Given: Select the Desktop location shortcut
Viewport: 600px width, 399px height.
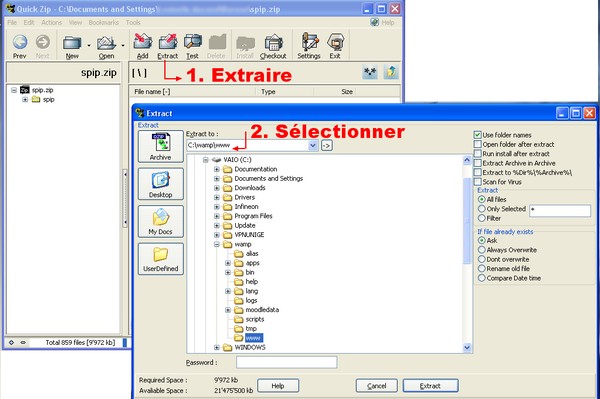Looking at the screenshot, I should [161, 184].
